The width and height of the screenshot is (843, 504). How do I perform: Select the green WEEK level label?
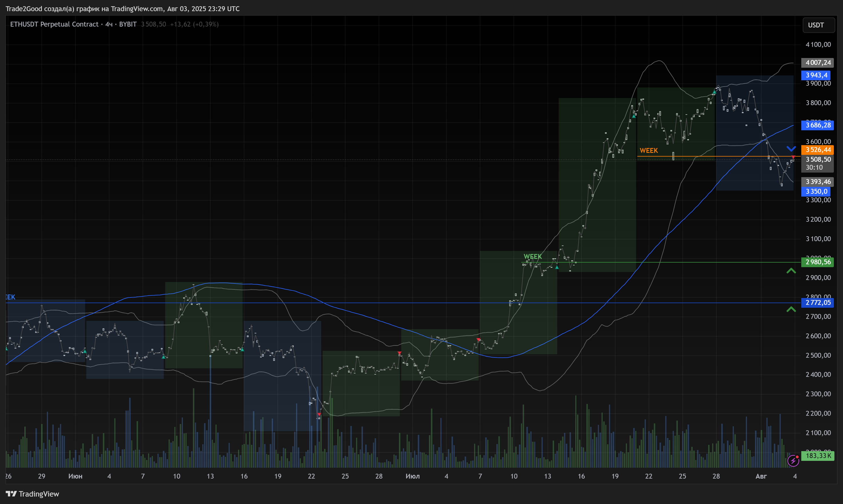coord(533,256)
